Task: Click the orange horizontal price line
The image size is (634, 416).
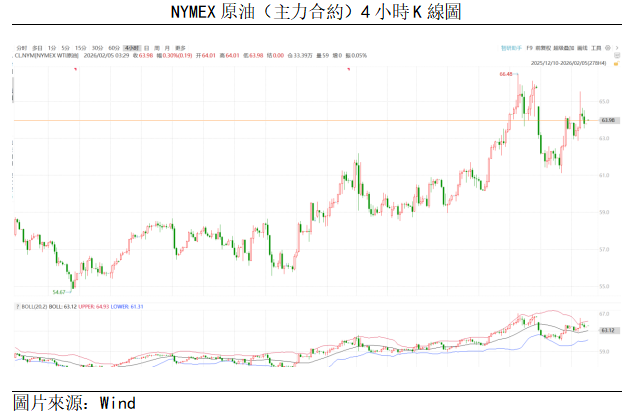Action: point(300,120)
